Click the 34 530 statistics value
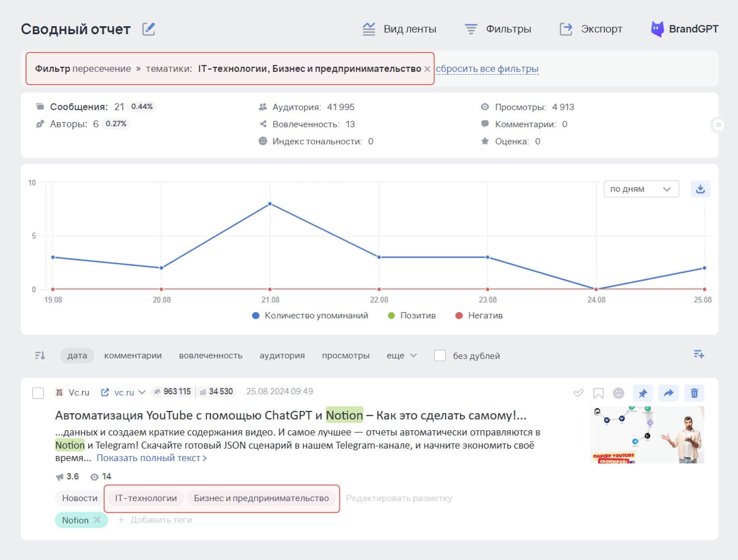The height and width of the screenshot is (560, 738). click(217, 392)
